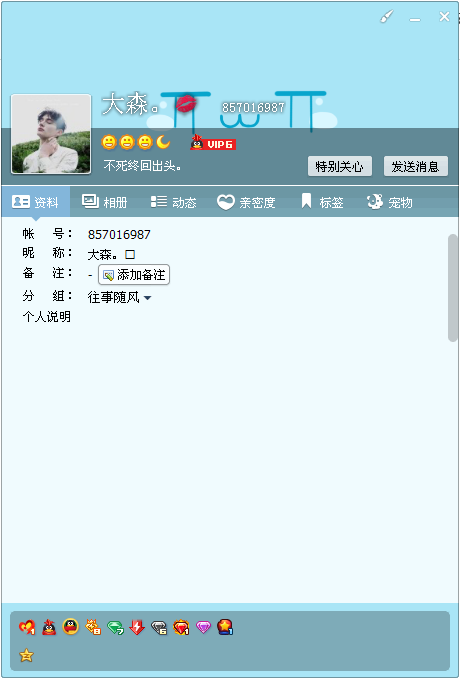
Task: Select the 亲密度 tab
Action: click(246, 202)
